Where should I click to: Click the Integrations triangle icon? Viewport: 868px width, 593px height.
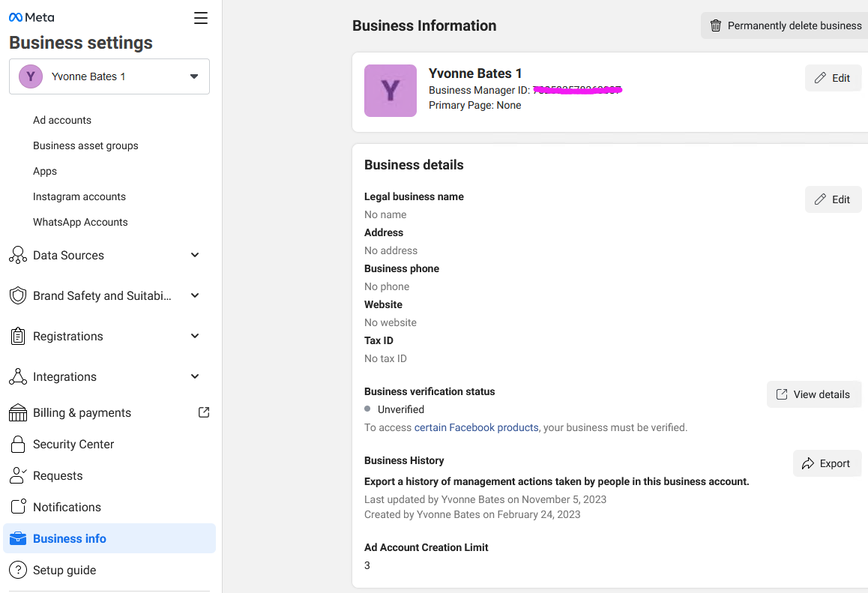coord(18,376)
